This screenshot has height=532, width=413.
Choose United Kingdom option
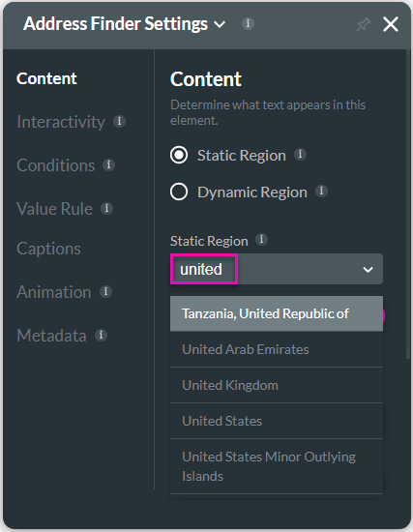click(x=277, y=385)
